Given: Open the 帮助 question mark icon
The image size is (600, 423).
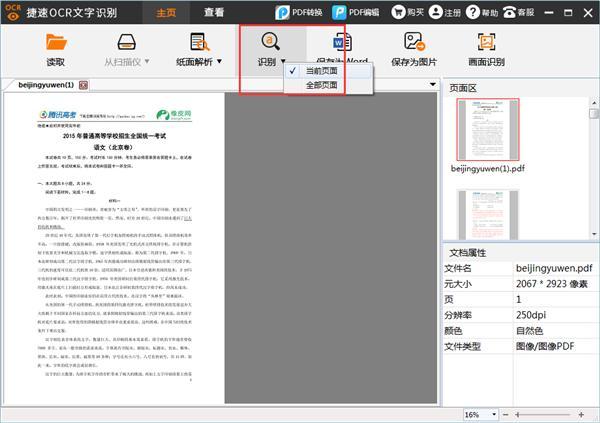Looking at the screenshot, I should pos(473,12).
